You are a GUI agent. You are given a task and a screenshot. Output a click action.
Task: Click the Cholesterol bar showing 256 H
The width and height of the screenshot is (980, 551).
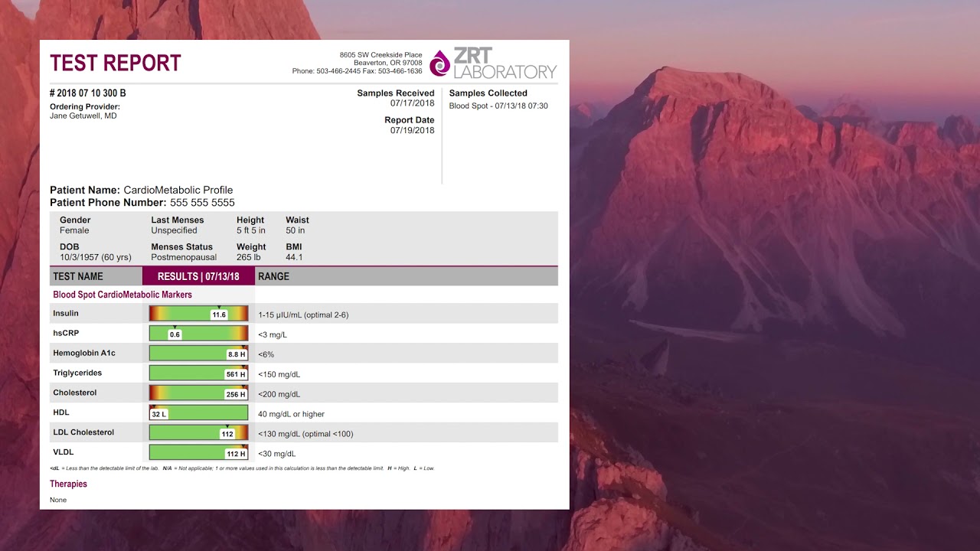(x=198, y=393)
